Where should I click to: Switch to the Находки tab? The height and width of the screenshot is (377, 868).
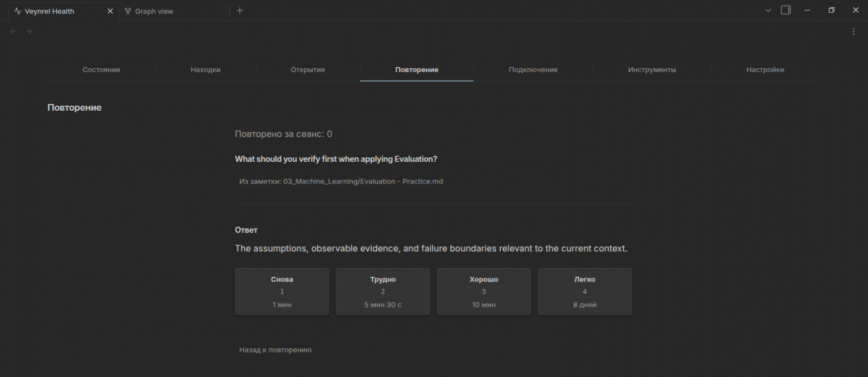[x=206, y=70]
